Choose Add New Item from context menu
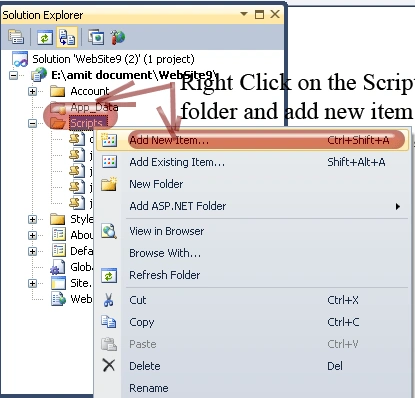Screen dimensions: 415x398 click(x=252, y=140)
